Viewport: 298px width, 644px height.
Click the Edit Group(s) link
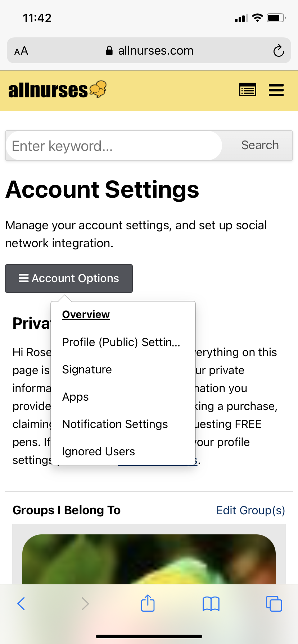(250, 510)
